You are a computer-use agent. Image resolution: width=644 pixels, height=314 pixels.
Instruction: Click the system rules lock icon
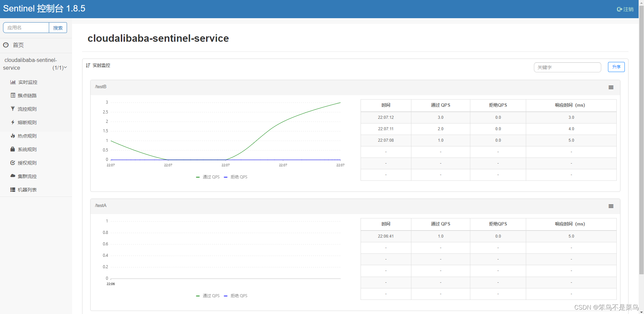[x=13, y=149]
